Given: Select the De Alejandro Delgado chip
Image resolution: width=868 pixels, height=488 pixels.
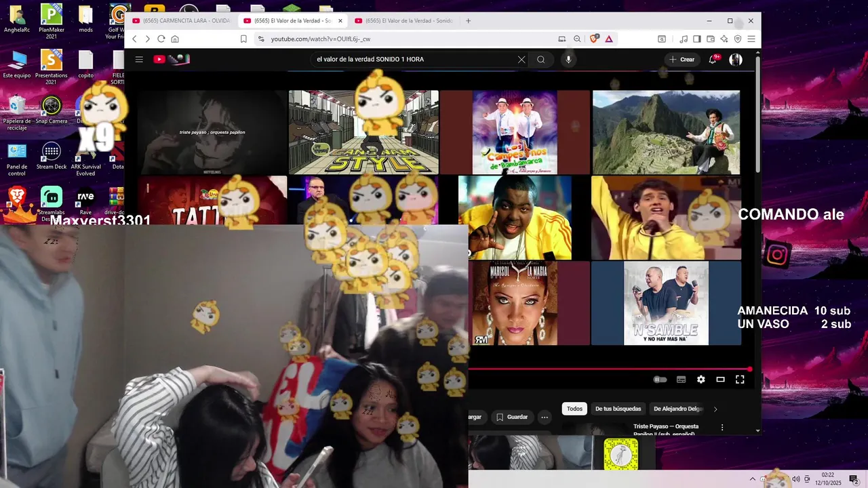Looking at the screenshot, I should (x=677, y=409).
